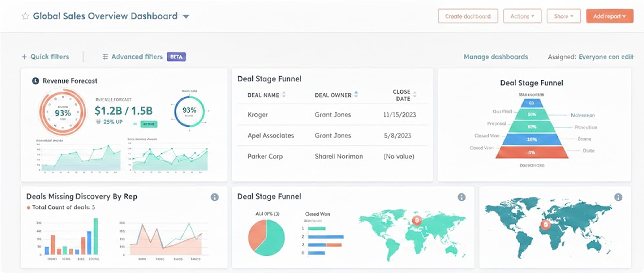Click the favorite star icon beside dashboard title
Screen dimensions: 644x273
click(x=25, y=16)
